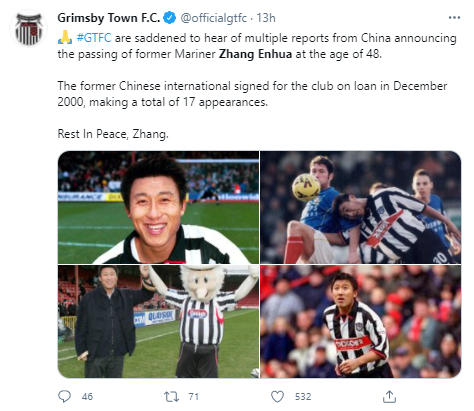Open the @officialgtfc handle
Image resolution: width=474 pixels, height=411 pixels.
point(213,18)
